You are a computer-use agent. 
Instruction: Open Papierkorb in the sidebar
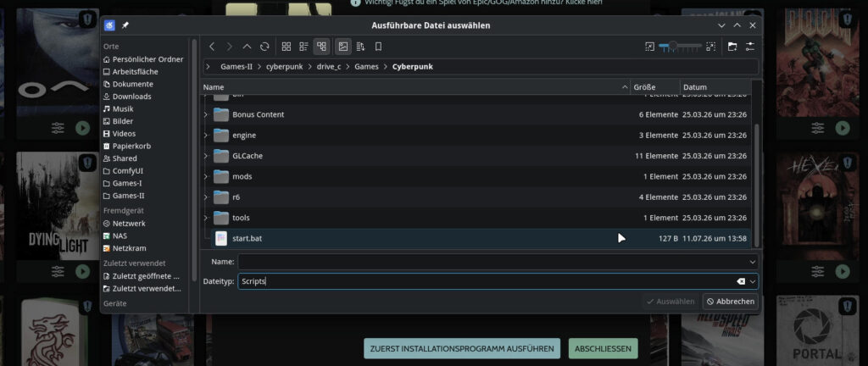coord(127,146)
